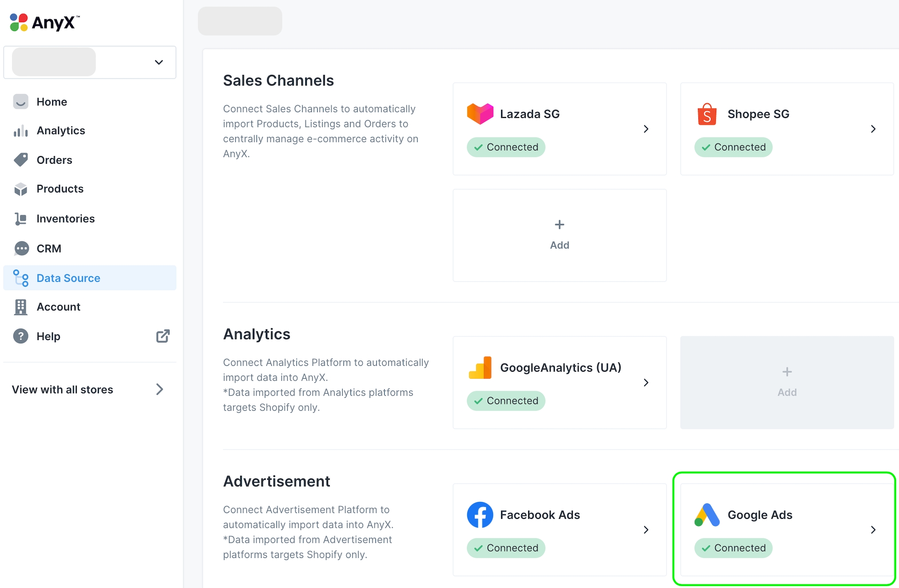899x588 pixels.
Task: Click the Shopee SG bag icon
Action: [707, 114]
